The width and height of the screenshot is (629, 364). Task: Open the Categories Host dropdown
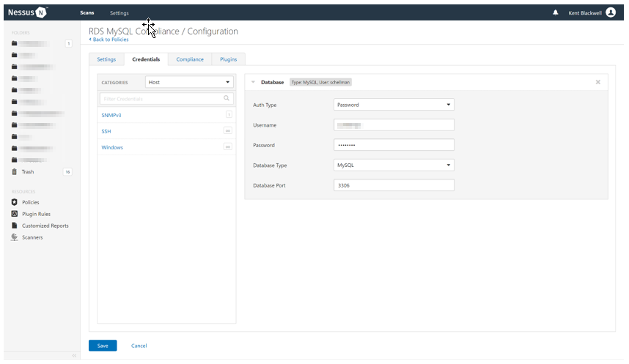tap(189, 82)
